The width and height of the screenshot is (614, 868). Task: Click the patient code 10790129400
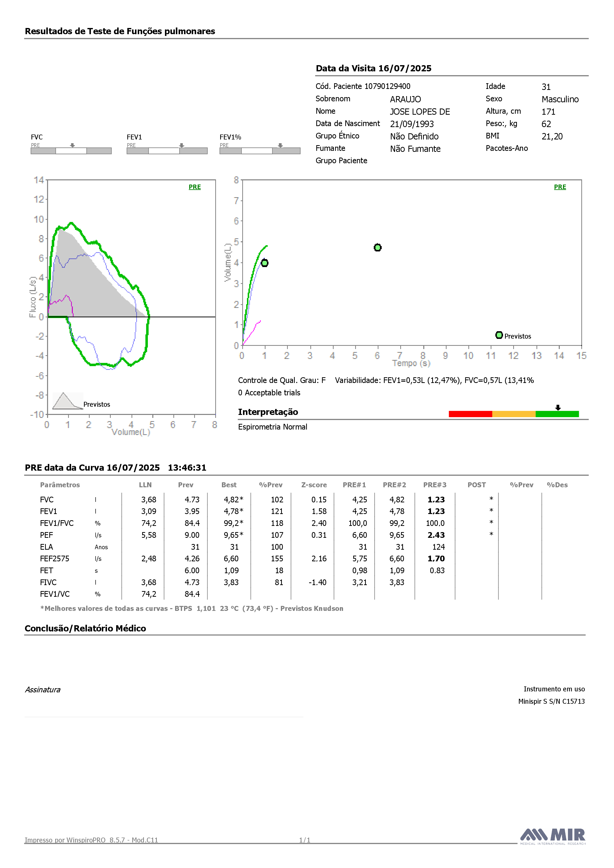[387, 86]
